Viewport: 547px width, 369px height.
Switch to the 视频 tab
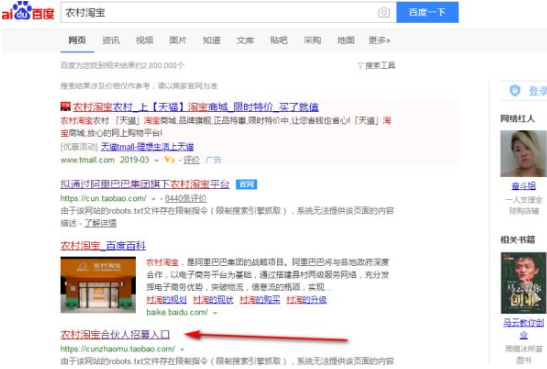pyautogui.click(x=144, y=40)
